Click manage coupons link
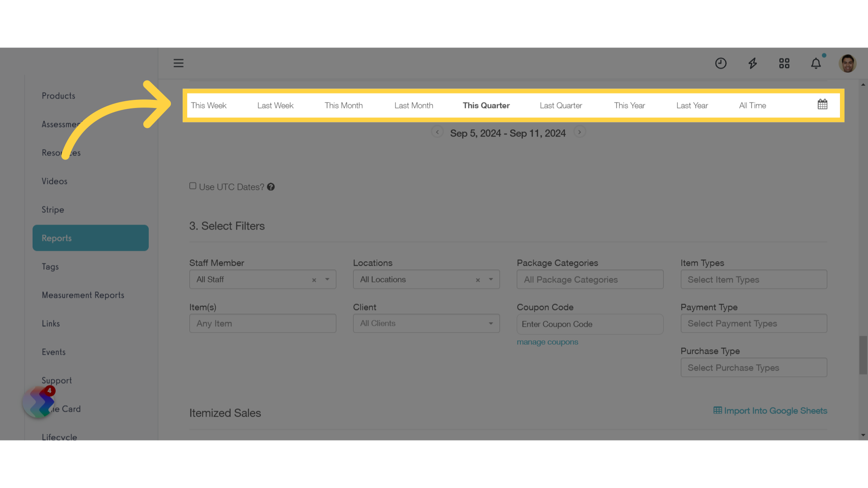 pyautogui.click(x=547, y=342)
